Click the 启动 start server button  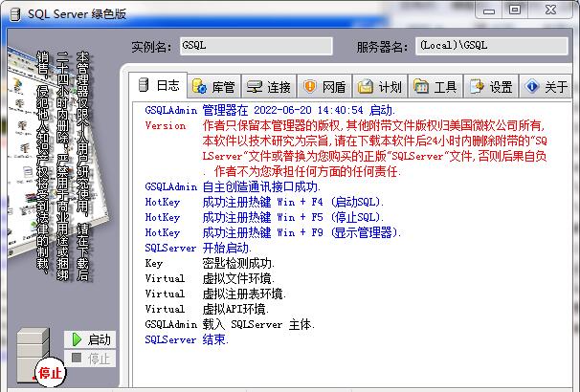coord(90,339)
